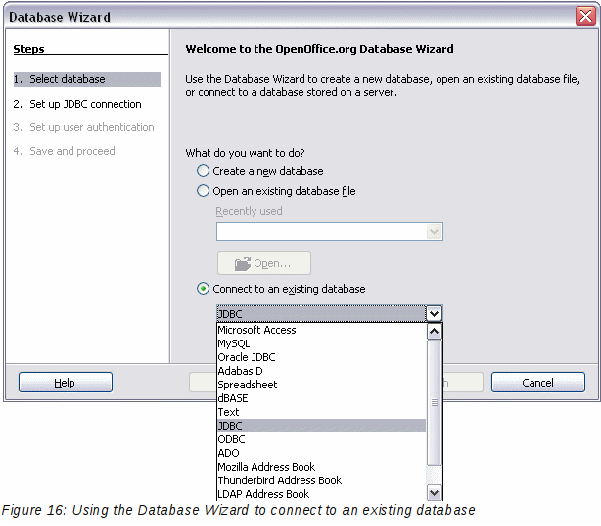Click step 'Save and proceed'
The image size is (601, 526).
[x=64, y=151]
